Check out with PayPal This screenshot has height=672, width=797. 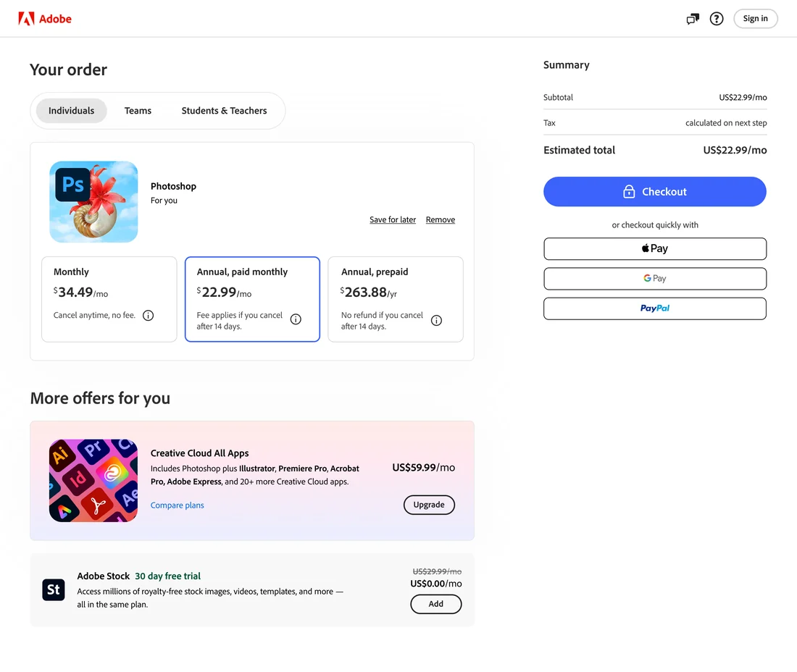tap(655, 308)
